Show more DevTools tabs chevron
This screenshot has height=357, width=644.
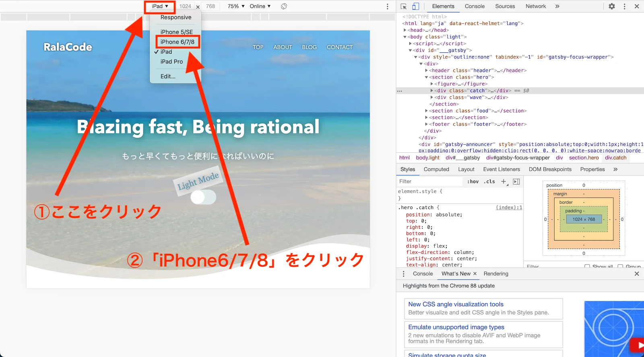click(557, 6)
